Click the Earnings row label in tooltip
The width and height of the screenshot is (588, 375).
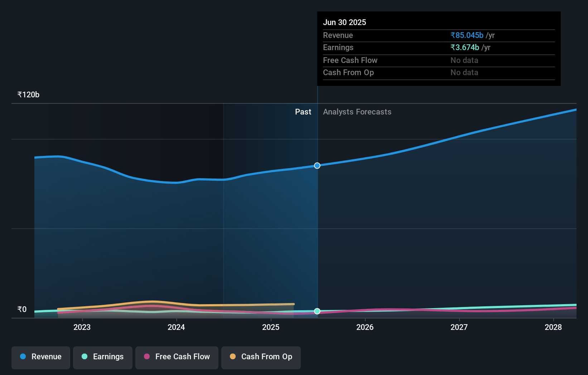[338, 48]
